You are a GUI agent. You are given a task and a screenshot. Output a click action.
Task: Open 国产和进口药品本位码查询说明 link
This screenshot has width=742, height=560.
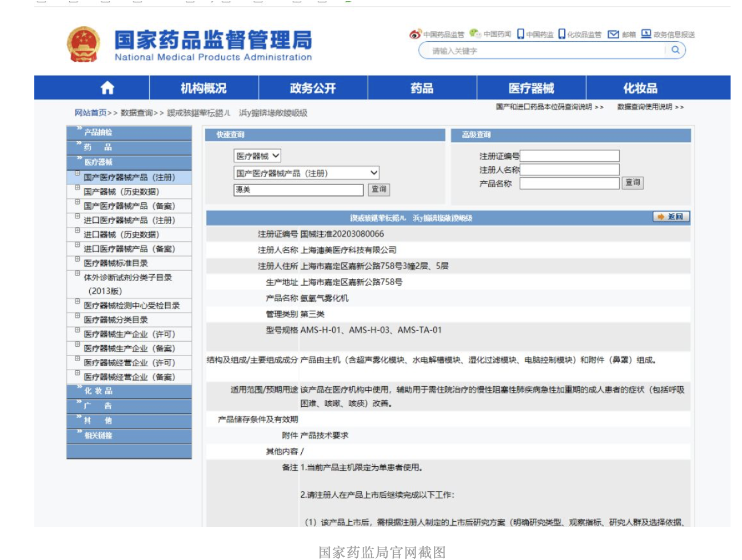click(x=544, y=107)
